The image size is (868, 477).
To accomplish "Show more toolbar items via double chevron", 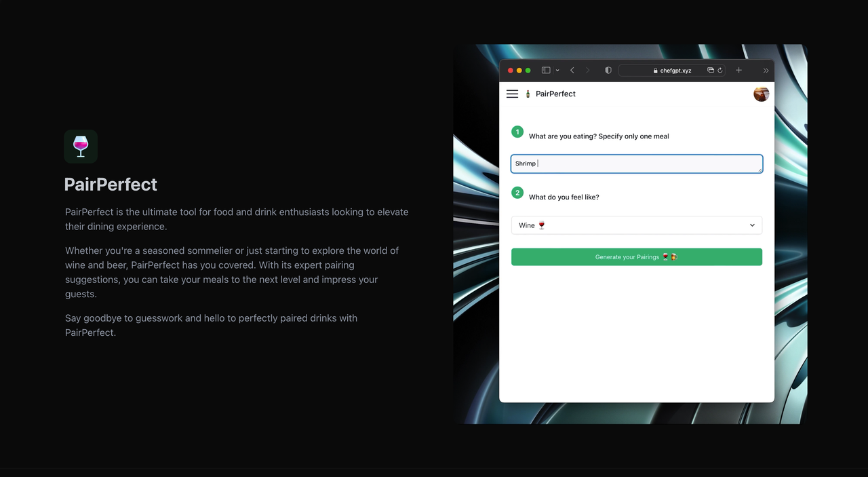I will point(766,70).
